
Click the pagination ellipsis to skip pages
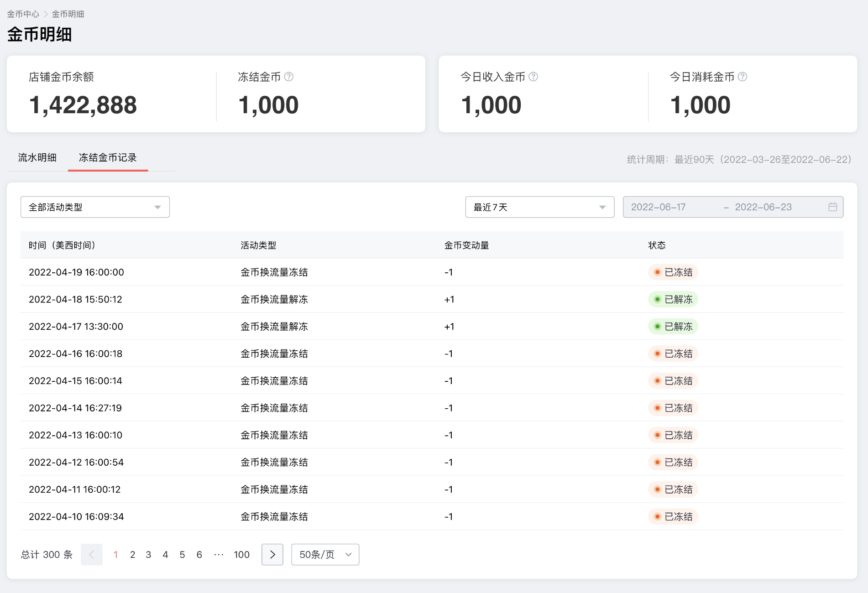click(x=219, y=554)
